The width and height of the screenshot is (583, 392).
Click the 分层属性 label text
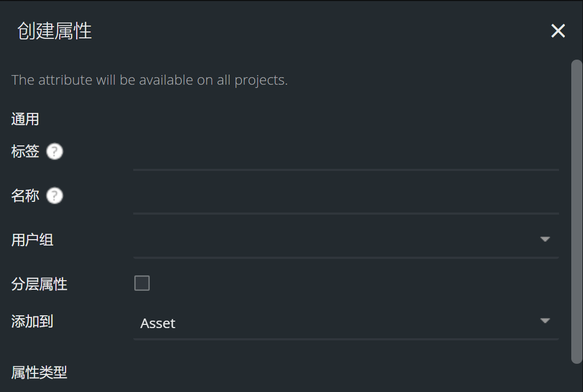coord(39,284)
